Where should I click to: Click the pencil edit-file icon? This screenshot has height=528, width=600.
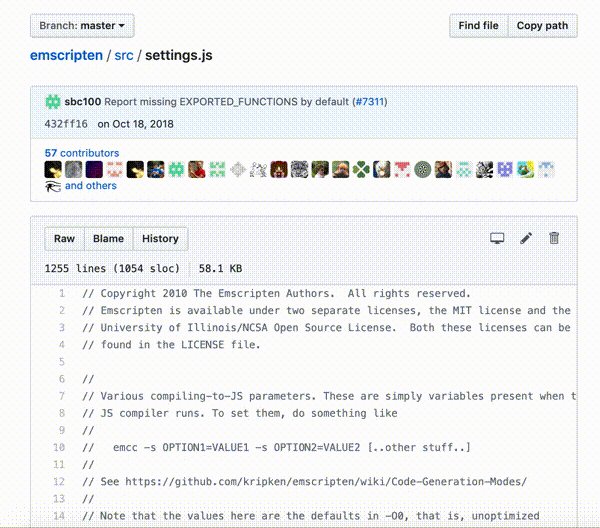coord(526,238)
